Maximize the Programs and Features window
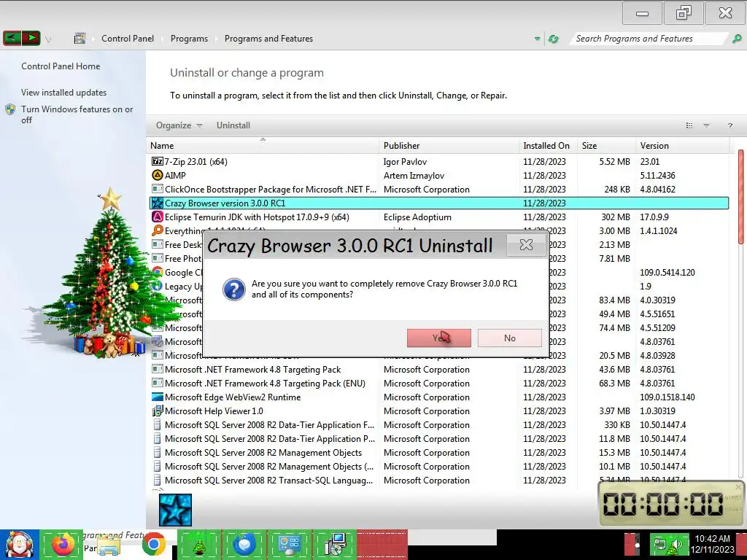This screenshot has width=747, height=560. tap(684, 13)
